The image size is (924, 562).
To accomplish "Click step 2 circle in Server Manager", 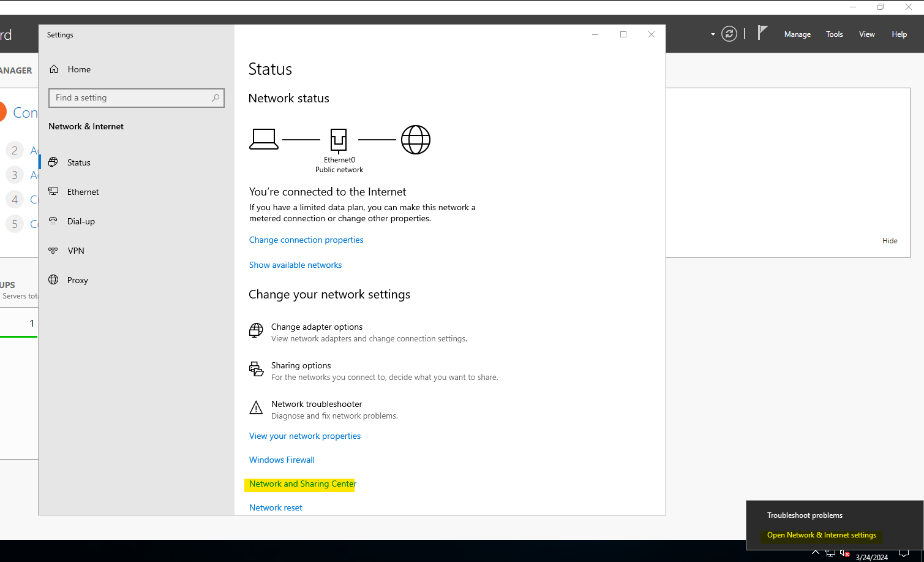I will click(x=15, y=150).
